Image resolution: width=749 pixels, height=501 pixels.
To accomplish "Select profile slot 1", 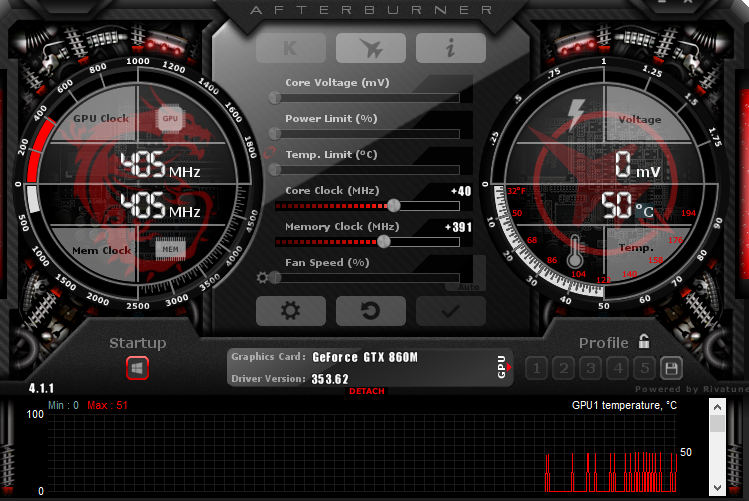I will tap(536, 368).
